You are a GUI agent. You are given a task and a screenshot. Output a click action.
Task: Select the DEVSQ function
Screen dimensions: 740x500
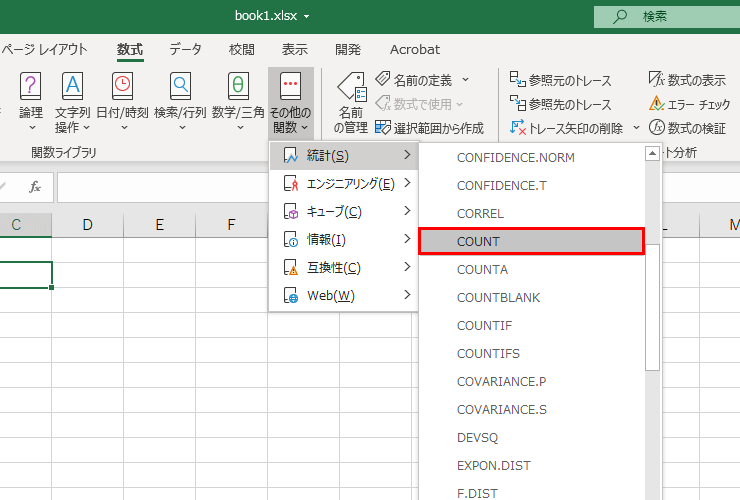point(531,438)
